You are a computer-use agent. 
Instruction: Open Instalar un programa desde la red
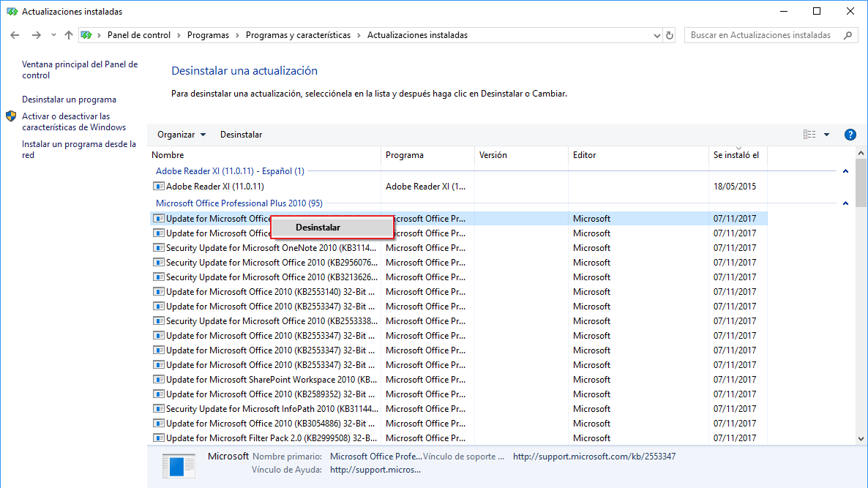(x=79, y=149)
